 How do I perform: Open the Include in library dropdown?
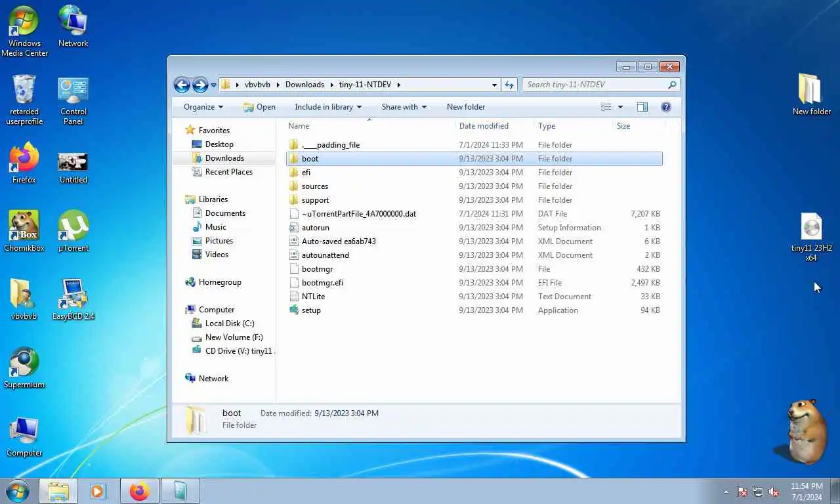click(x=328, y=107)
